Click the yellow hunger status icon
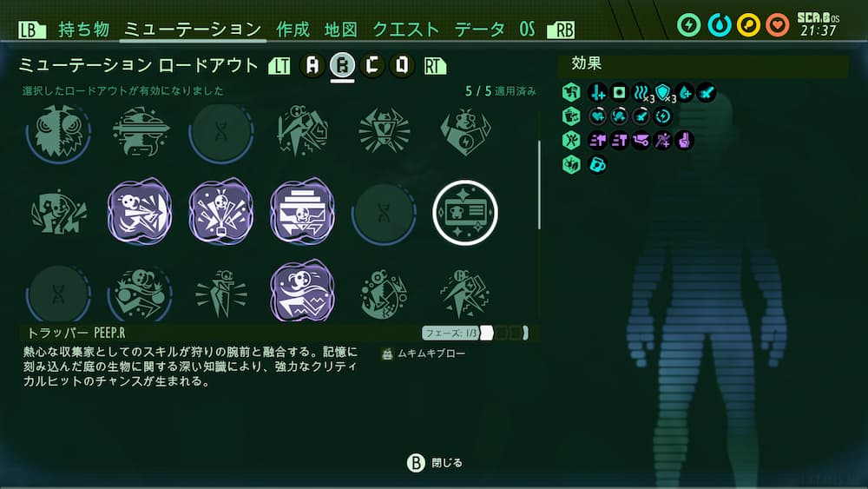This screenshot has width=868, height=489. click(748, 25)
